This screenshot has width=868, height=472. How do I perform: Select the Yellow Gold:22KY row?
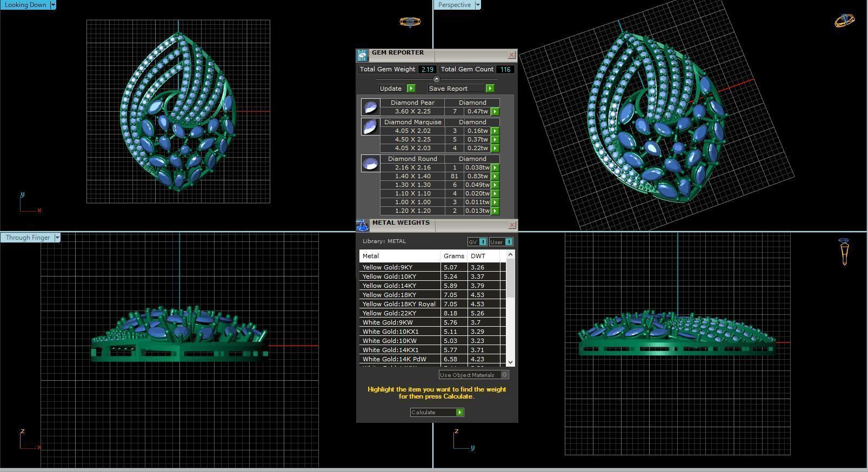432,313
